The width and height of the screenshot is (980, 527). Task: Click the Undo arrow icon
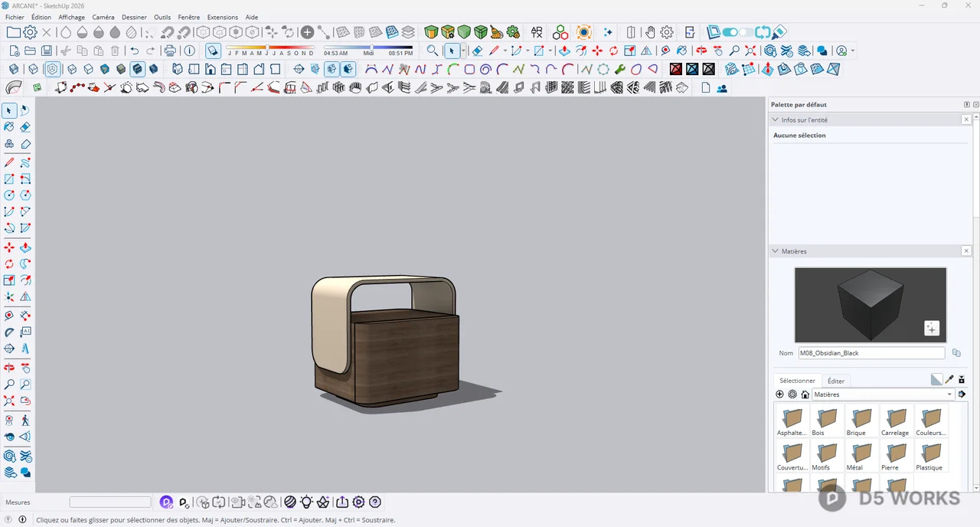point(135,51)
